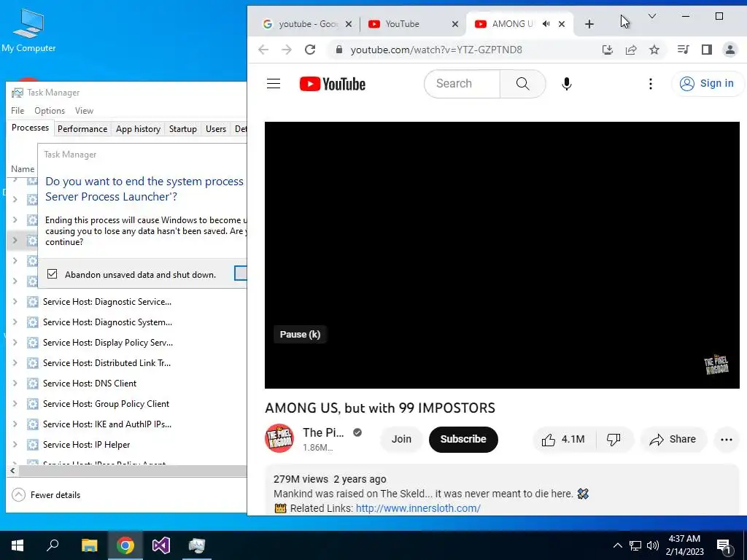
Task: Switch to Startup tab
Action: [183, 129]
